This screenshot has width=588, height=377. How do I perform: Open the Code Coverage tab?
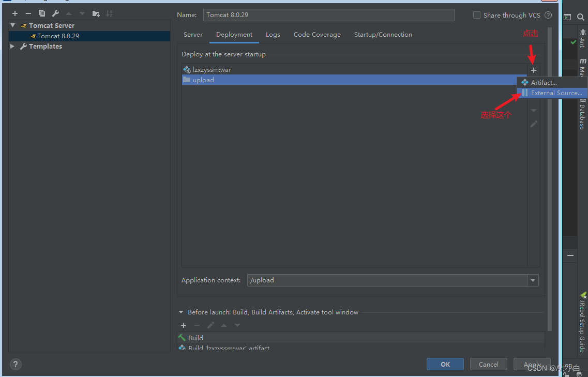[317, 35]
